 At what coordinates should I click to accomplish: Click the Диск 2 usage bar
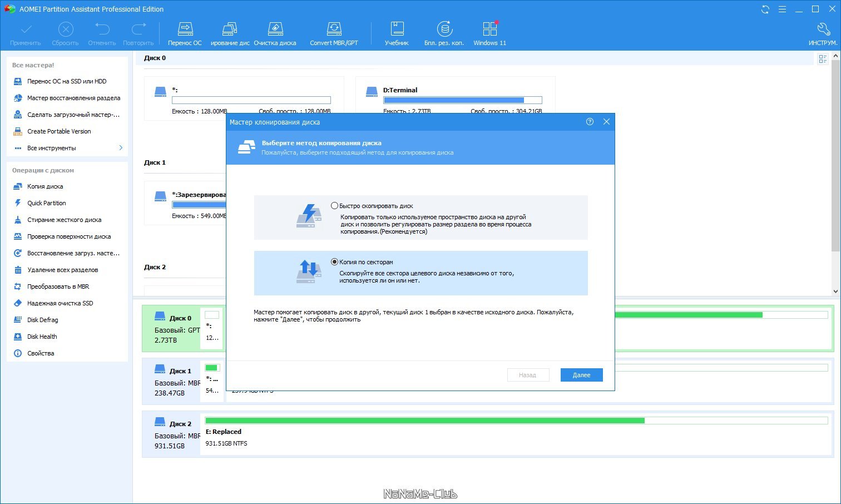coord(516,421)
